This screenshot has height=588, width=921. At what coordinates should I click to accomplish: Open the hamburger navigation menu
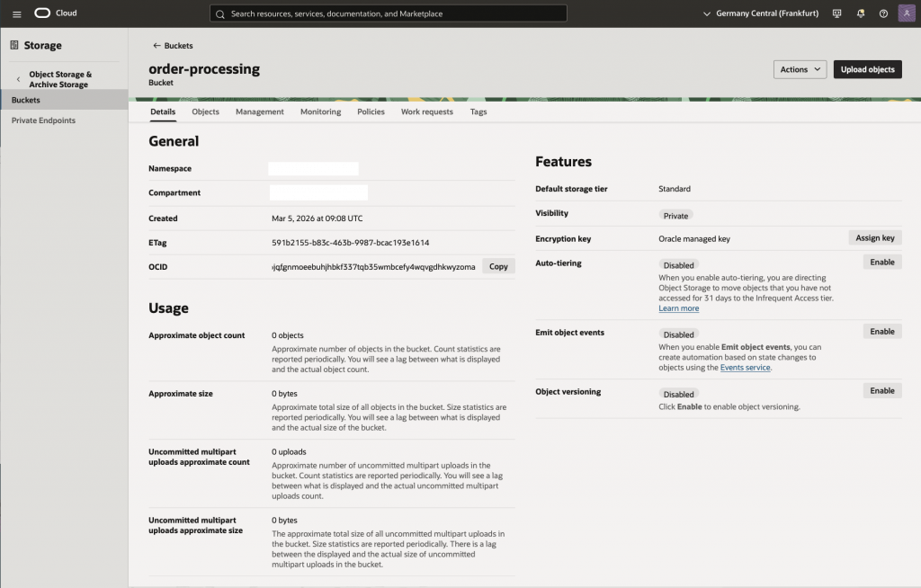pos(16,13)
